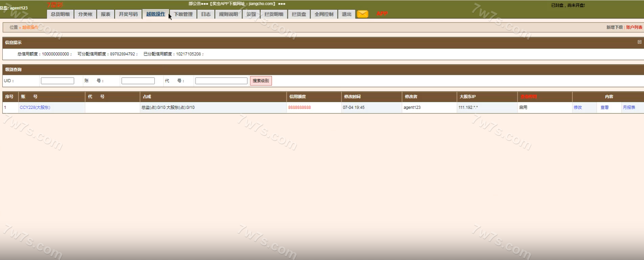Open the 下级管理 tab
This screenshot has height=260, width=644.
[x=183, y=14]
